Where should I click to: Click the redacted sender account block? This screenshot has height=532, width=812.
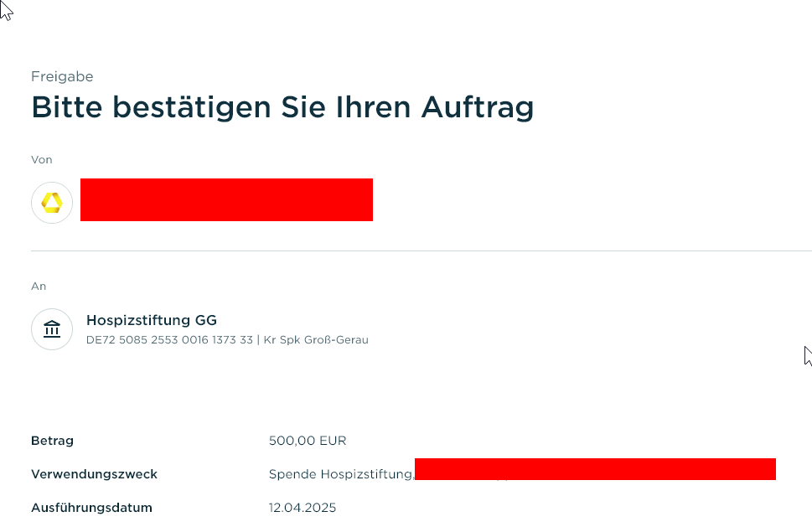(x=226, y=199)
